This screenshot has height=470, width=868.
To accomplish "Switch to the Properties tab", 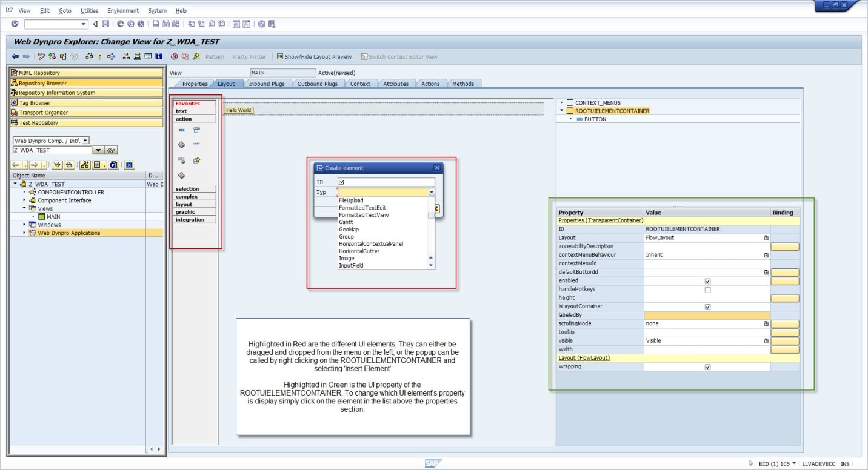I will tap(195, 84).
